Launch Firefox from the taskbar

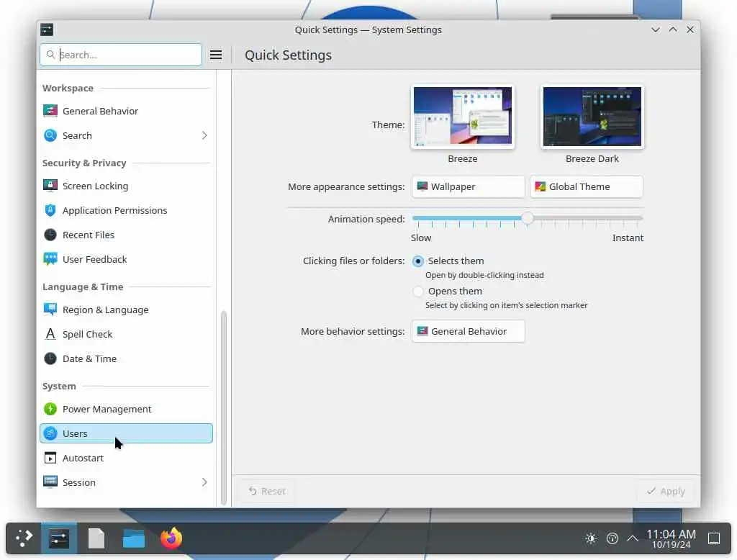(171, 538)
